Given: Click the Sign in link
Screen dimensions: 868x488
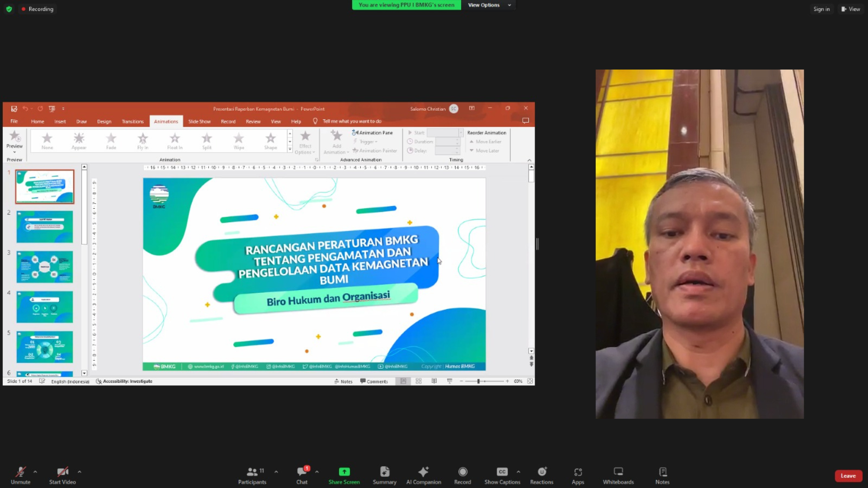Looking at the screenshot, I should [821, 9].
